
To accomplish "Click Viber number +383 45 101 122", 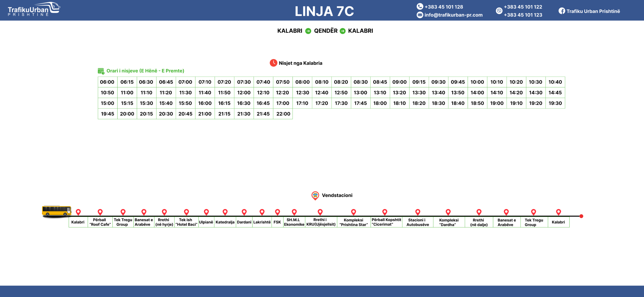I will pos(523,7).
